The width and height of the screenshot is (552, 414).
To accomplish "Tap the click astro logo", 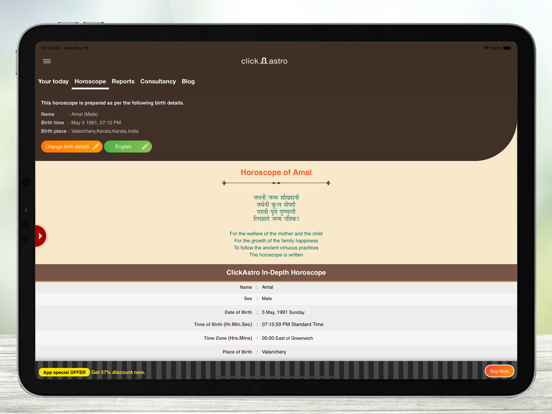I will (x=264, y=61).
